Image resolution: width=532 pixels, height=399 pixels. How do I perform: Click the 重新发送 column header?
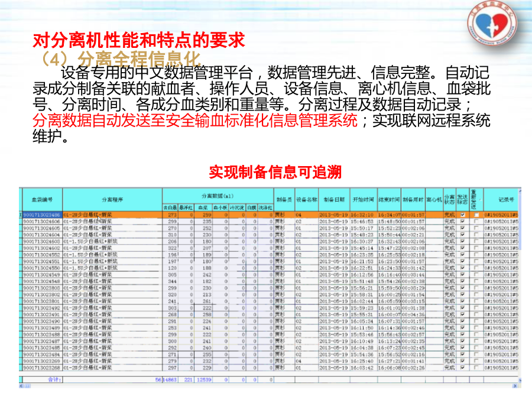coord(476,200)
